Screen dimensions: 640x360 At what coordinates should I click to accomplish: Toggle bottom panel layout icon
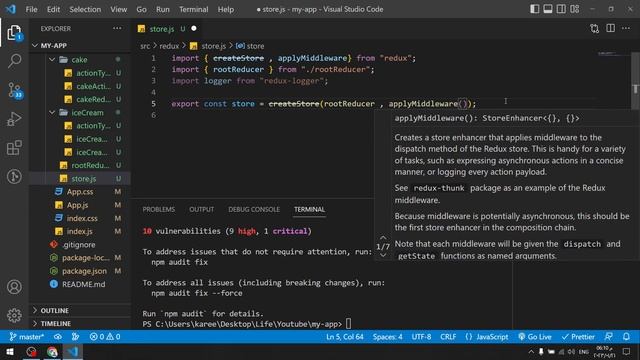548,9
